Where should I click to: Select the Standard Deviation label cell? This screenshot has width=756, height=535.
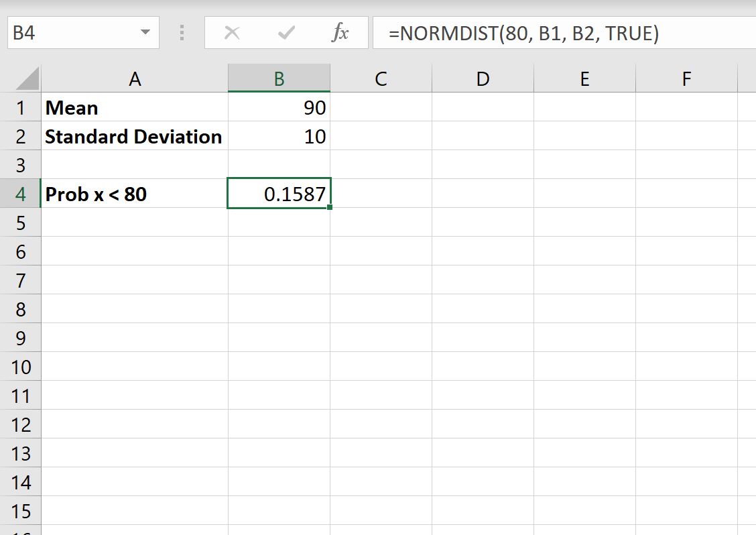134,136
